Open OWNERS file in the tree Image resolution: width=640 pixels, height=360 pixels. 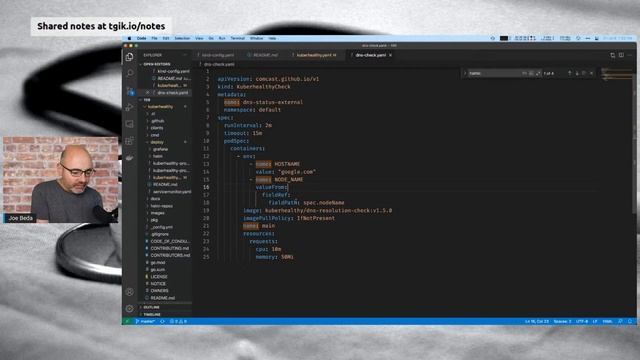159,291
